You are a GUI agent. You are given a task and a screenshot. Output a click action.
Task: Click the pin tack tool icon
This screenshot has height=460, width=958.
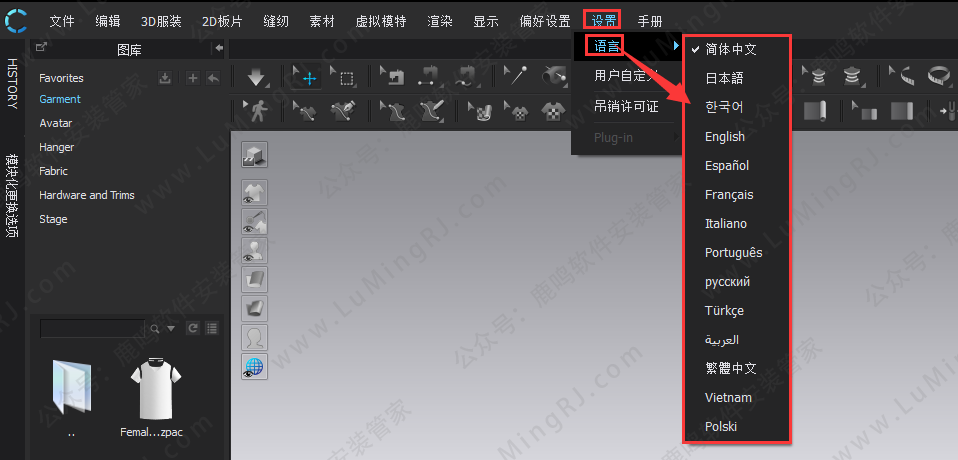coord(520,77)
